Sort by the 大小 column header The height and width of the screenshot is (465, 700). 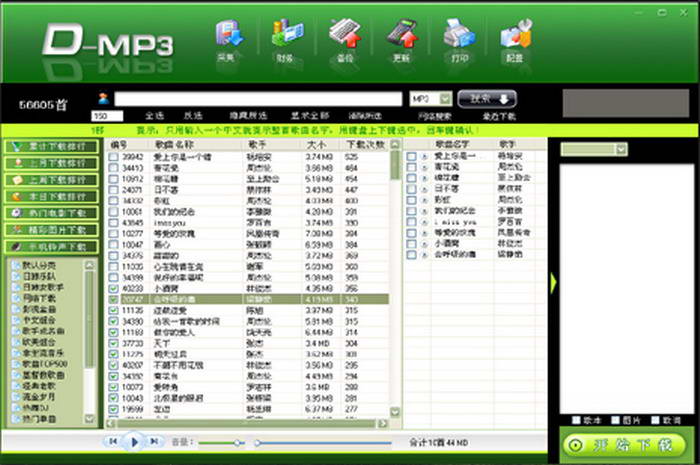click(x=318, y=144)
